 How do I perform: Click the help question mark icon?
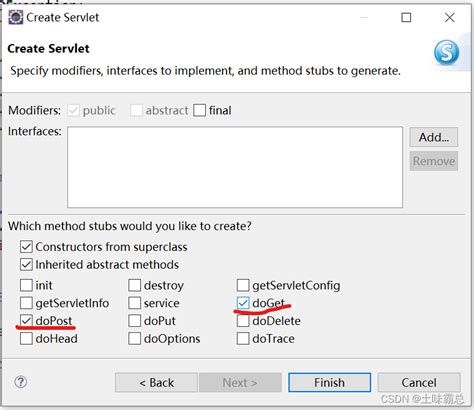click(x=21, y=382)
